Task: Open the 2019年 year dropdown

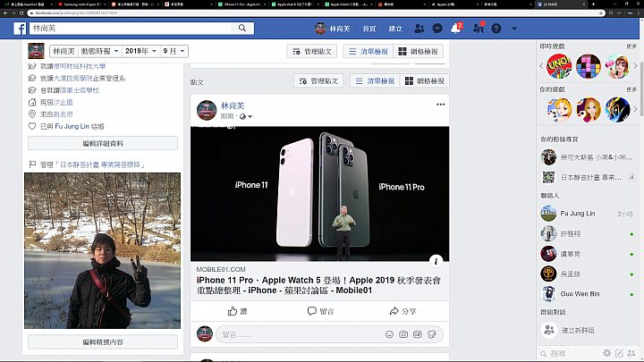Action: point(141,51)
